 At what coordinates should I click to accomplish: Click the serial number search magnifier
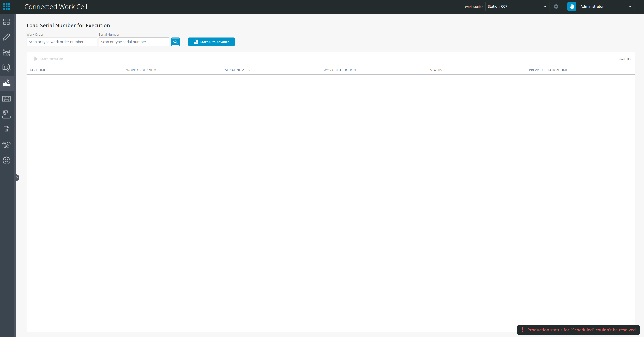point(175,42)
